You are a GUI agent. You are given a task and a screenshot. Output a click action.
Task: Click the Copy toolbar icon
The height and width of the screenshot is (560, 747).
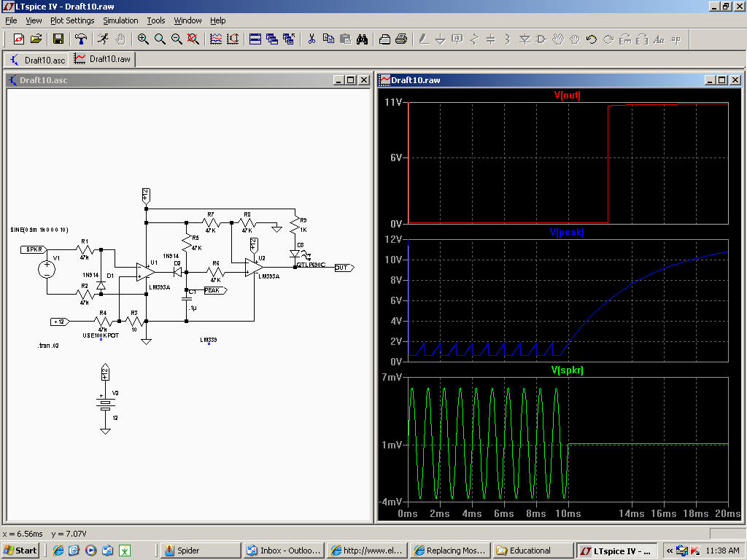click(328, 39)
